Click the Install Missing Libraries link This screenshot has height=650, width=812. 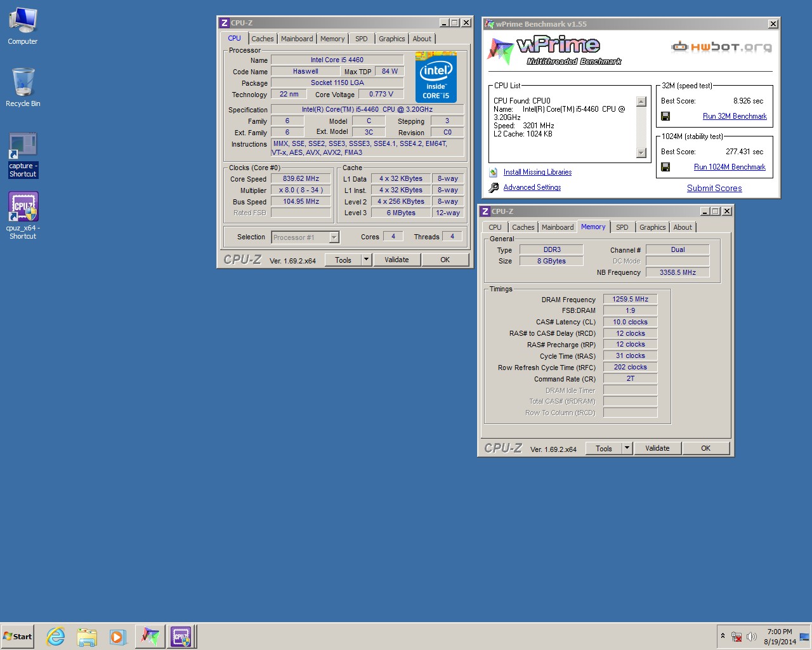pyautogui.click(x=537, y=172)
